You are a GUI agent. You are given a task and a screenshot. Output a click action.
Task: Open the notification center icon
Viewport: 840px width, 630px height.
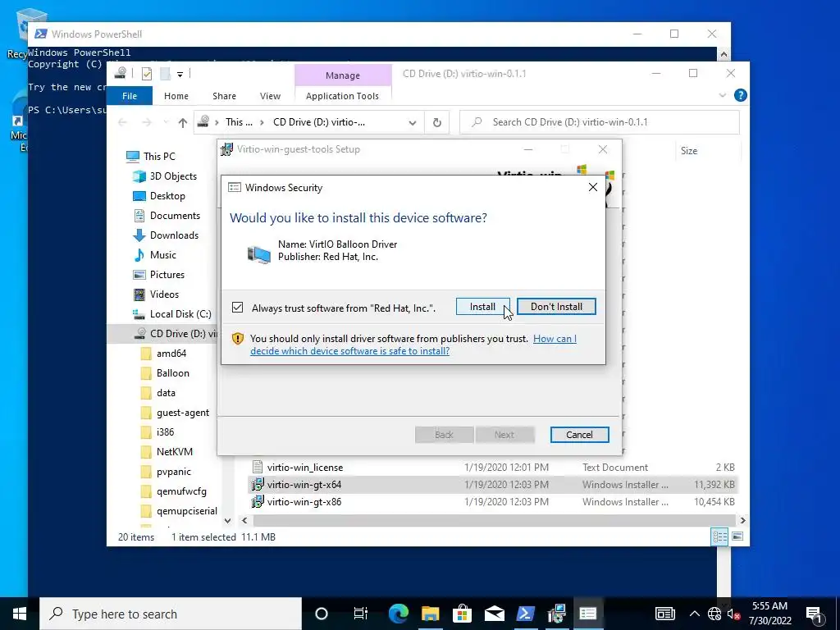coord(815,614)
